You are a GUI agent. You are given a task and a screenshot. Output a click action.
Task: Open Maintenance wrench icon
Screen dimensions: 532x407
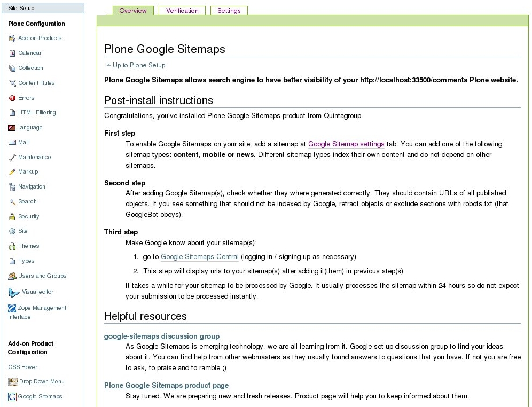click(x=12, y=158)
